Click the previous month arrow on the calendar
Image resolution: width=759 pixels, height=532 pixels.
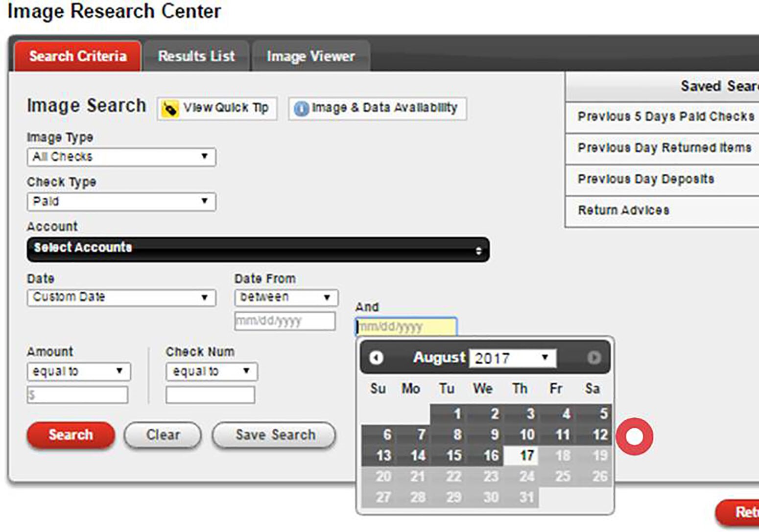pyautogui.click(x=376, y=358)
